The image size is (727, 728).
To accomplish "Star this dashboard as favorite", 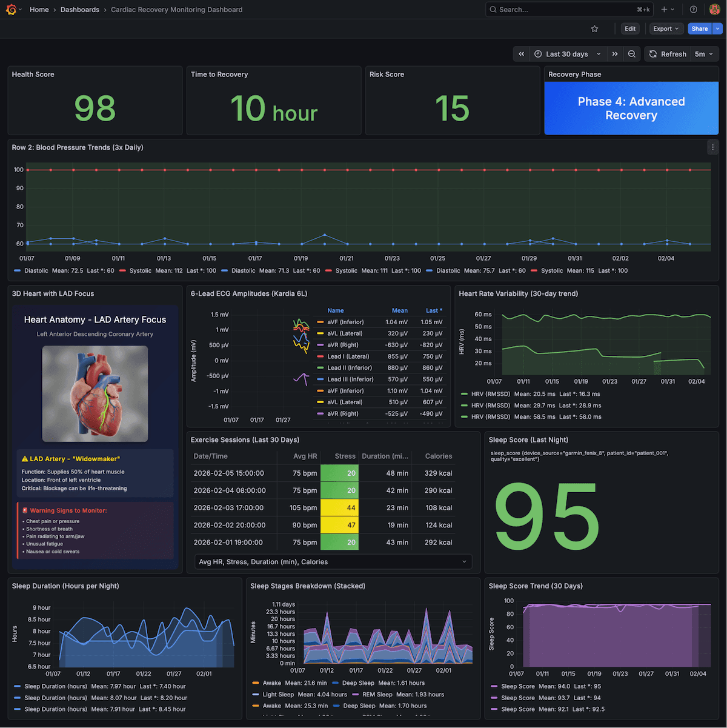I will pos(594,28).
